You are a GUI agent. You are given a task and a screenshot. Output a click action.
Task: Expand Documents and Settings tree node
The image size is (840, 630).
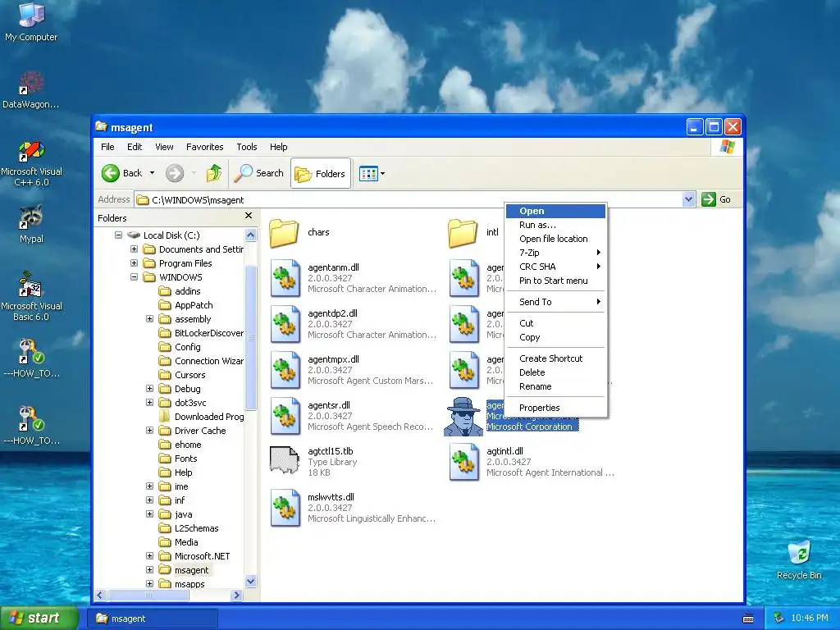134,249
